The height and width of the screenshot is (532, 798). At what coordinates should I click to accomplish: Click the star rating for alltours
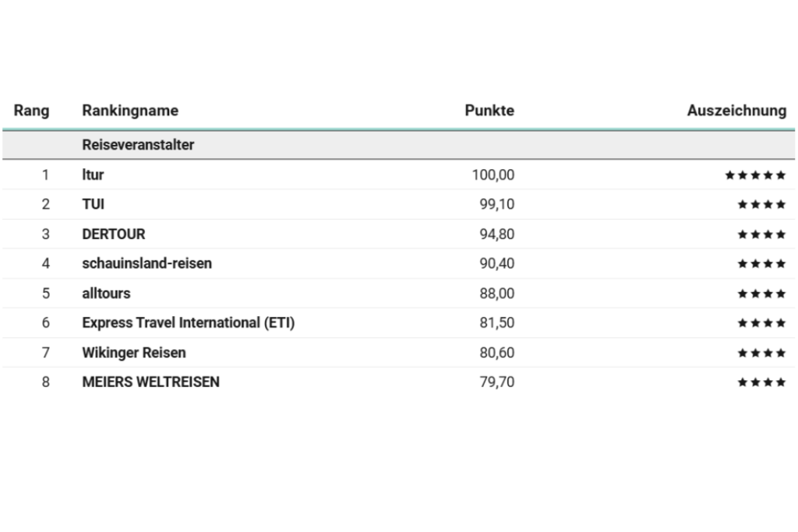pos(761,294)
